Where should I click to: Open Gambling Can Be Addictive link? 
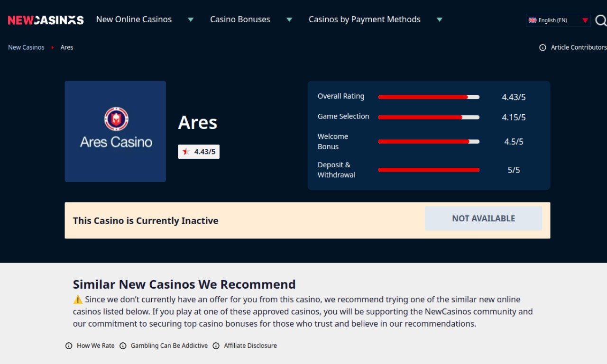169,346
